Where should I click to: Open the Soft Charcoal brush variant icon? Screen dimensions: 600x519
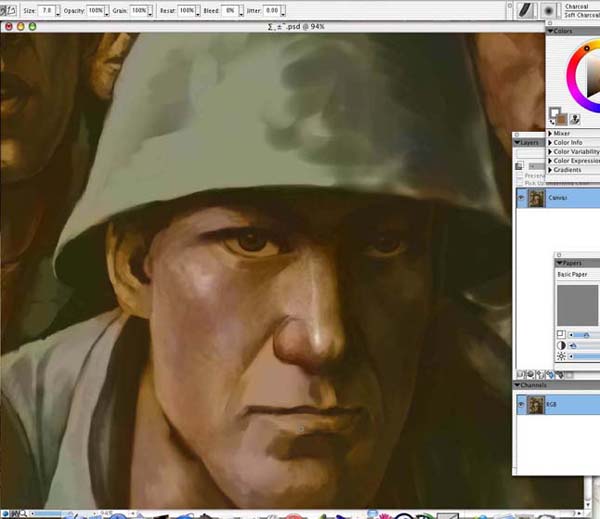point(548,10)
